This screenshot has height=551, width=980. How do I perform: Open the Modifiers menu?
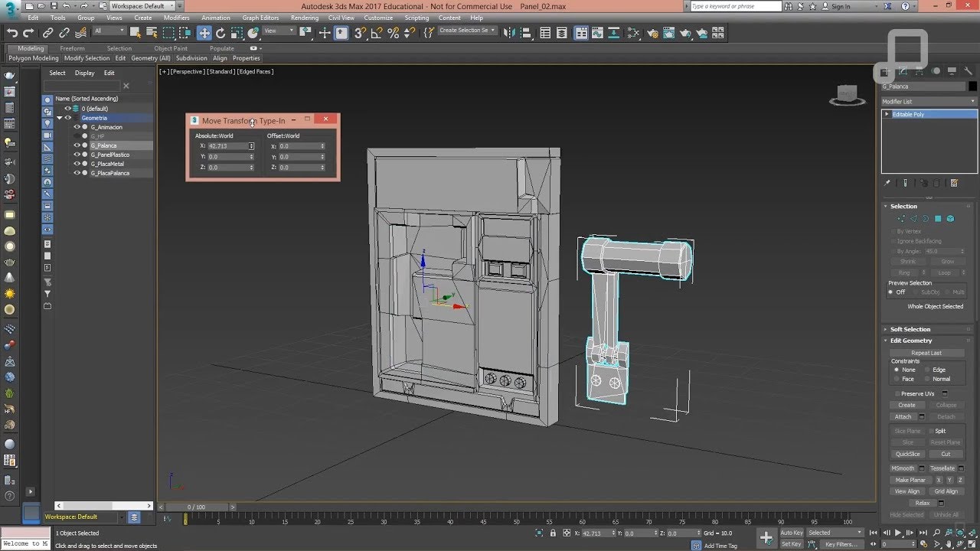(176, 18)
